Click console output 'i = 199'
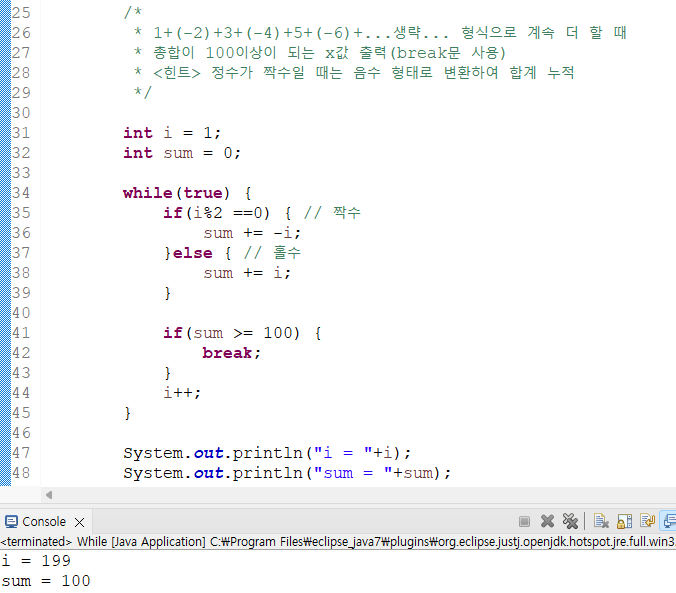Screen dimensions: 676x593 (x=36, y=561)
